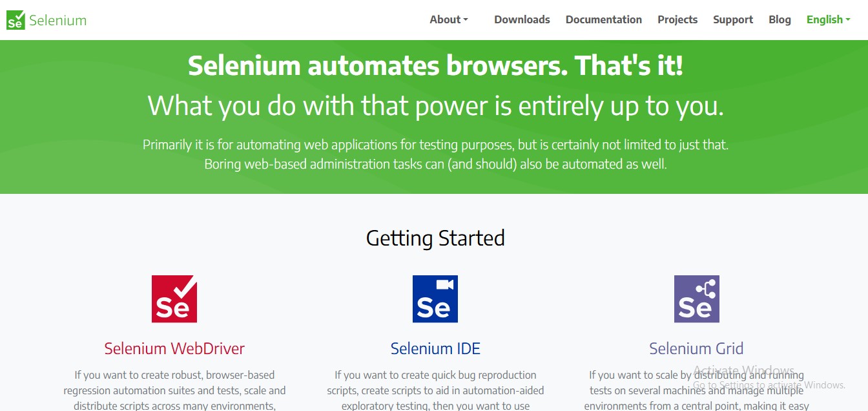This screenshot has height=411, width=868.
Task: Navigate to the Support page
Action: pyautogui.click(x=733, y=19)
